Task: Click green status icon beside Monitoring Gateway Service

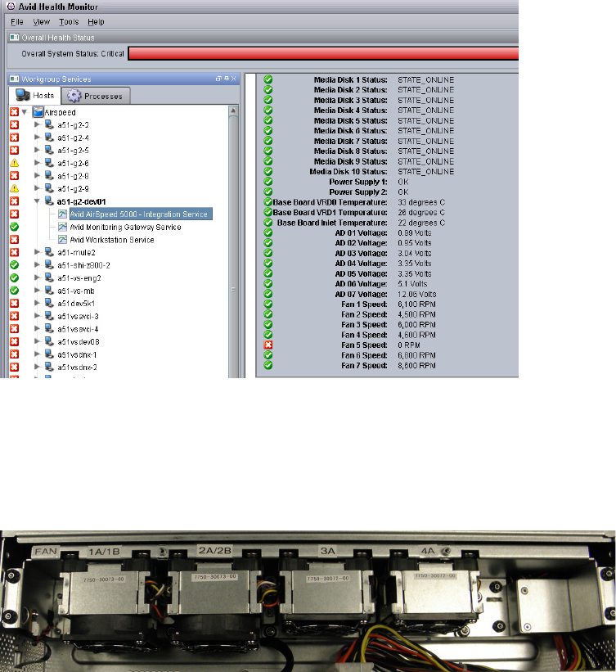Action: click(14, 227)
